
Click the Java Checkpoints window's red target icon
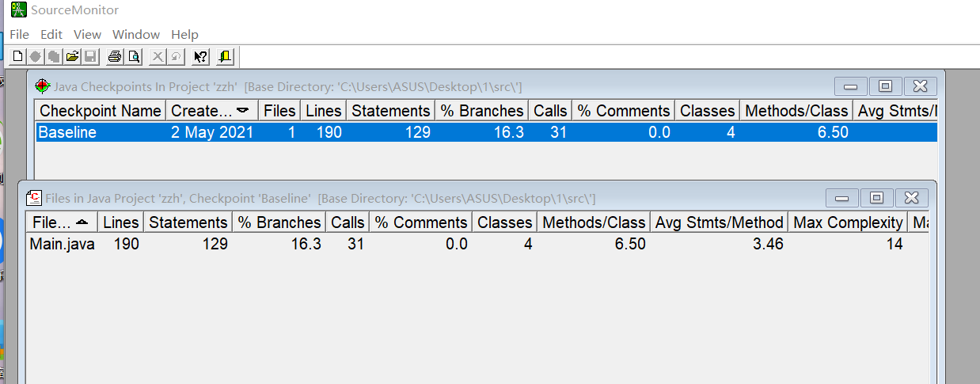coord(43,86)
